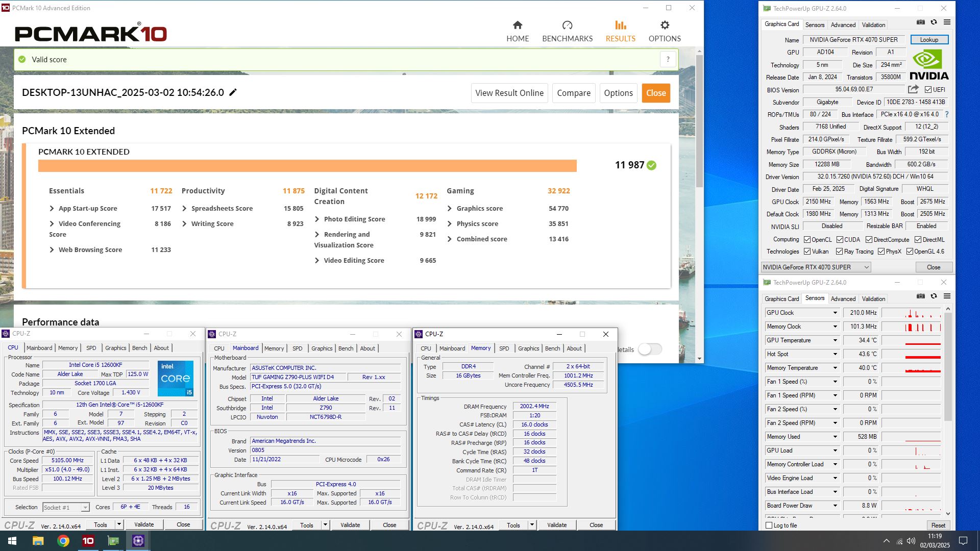This screenshot has width=980, height=551.
Task: Open File Explorer from taskbar
Action: coord(38,541)
